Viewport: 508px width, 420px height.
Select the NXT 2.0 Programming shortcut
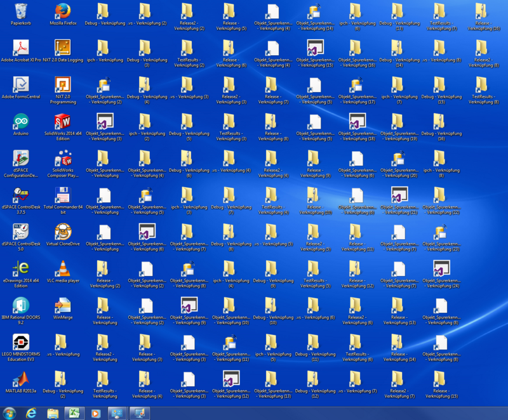62,85
